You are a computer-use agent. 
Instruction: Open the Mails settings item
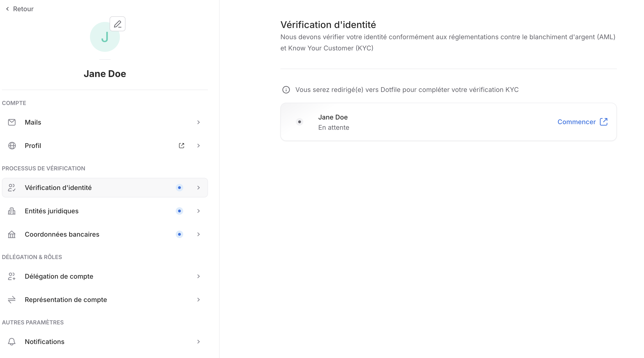point(105,122)
